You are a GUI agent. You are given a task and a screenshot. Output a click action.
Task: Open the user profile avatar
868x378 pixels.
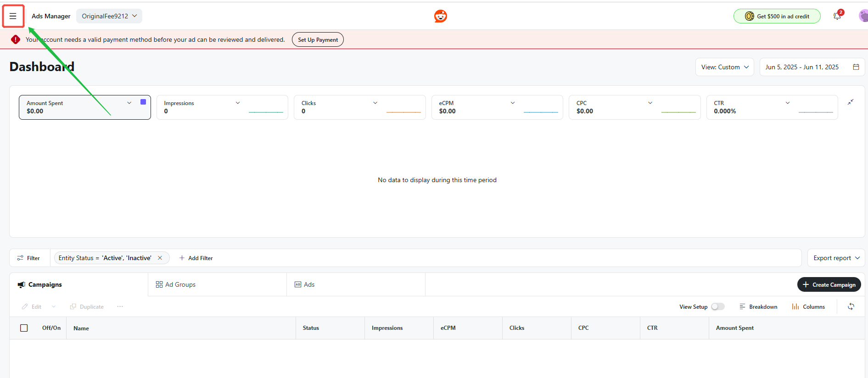tap(863, 16)
